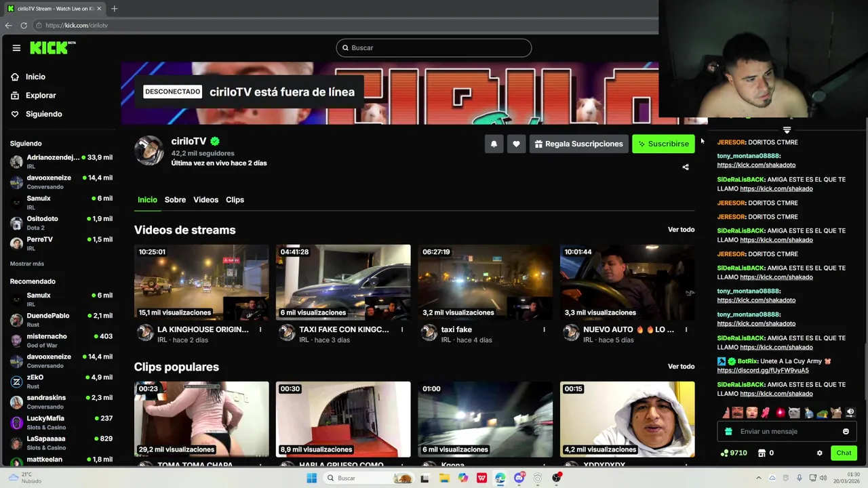Open the 10:01:44 stream video thumbnail
Image resolution: width=868 pixels, height=488 pixels.
[x=627, y=283]
